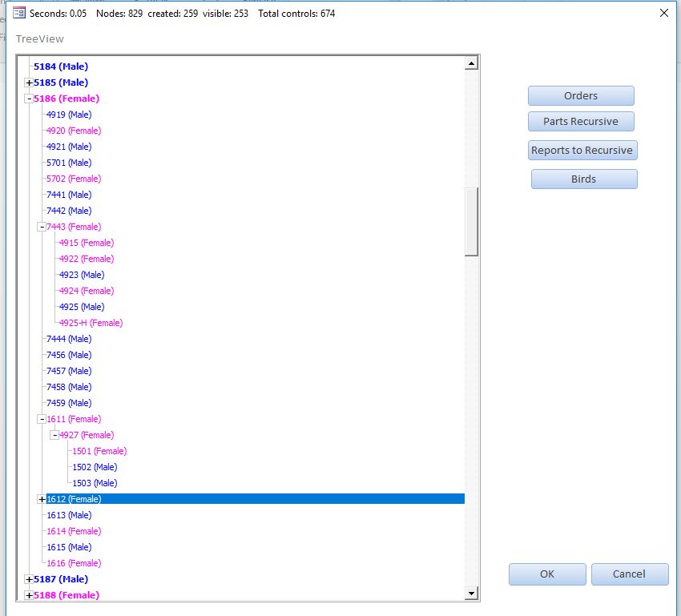Click the Total controls: 674 title text
681x616 pixels.
tap(296, 14)
